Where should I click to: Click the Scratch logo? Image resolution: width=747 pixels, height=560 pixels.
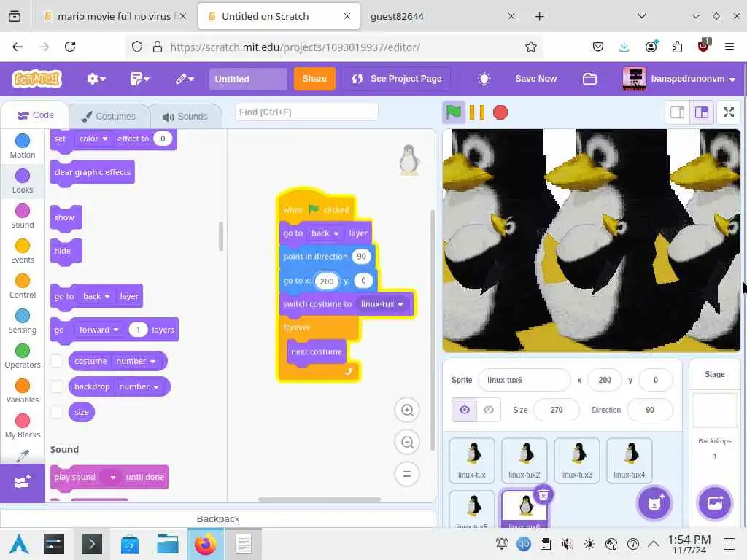[x=36, y=79]
